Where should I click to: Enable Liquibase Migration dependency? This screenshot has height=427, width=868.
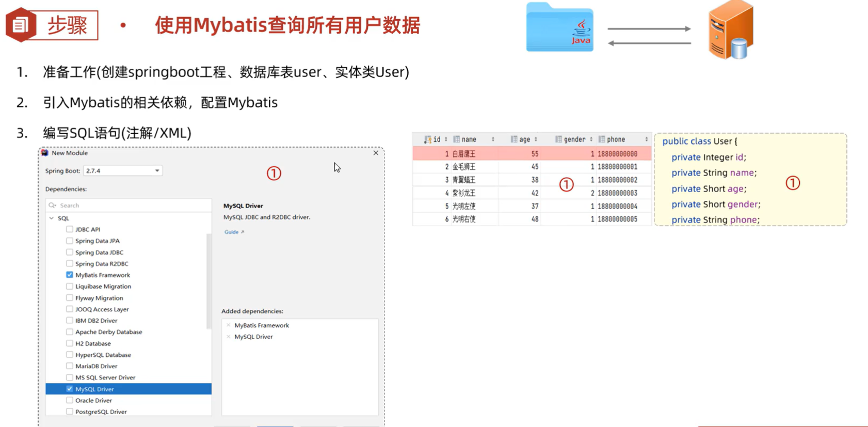pos(70,286)
